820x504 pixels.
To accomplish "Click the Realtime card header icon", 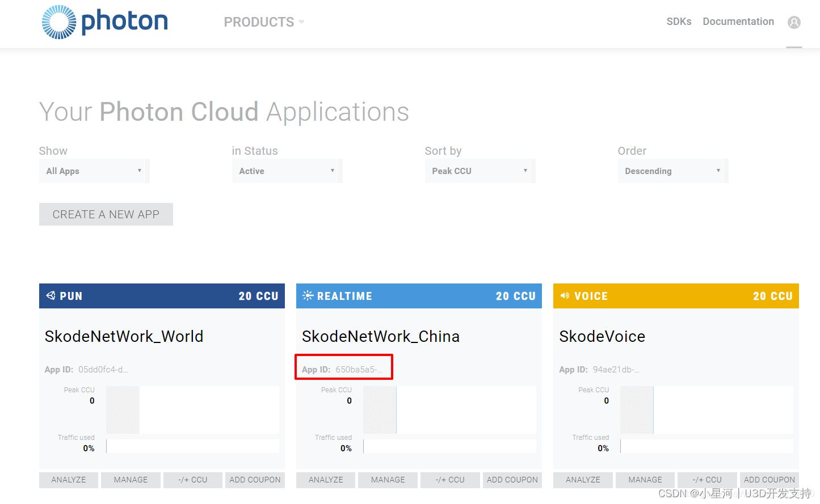I will pyautogui.click(x=308, y=295).
